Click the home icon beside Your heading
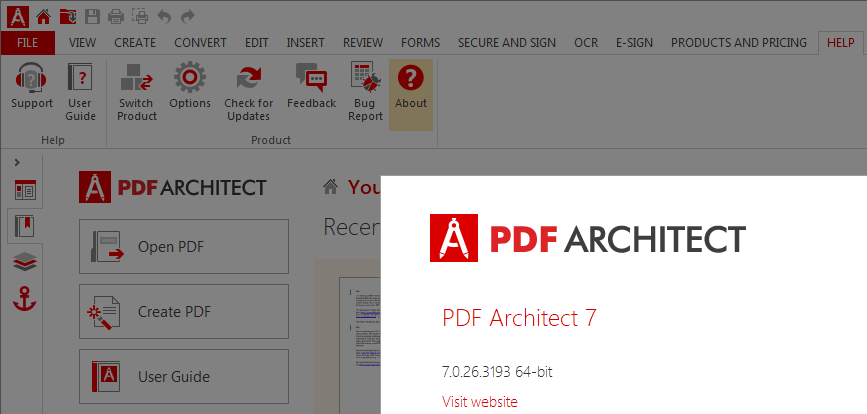 pos(331,187)
